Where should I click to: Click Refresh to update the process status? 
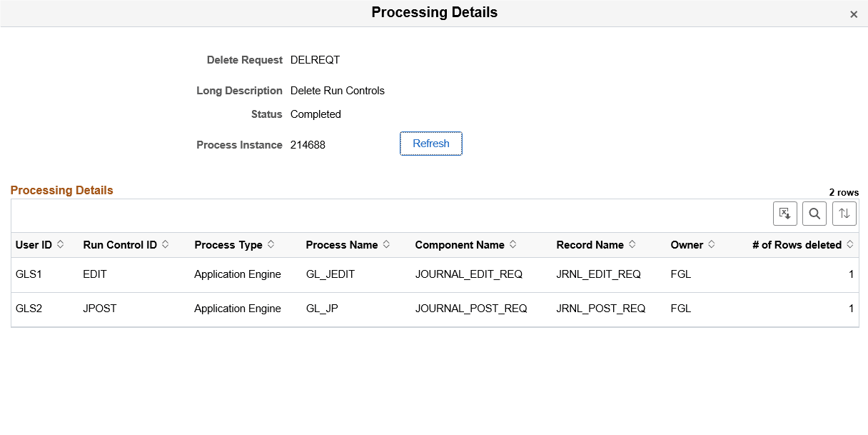[x=430, y=143]
